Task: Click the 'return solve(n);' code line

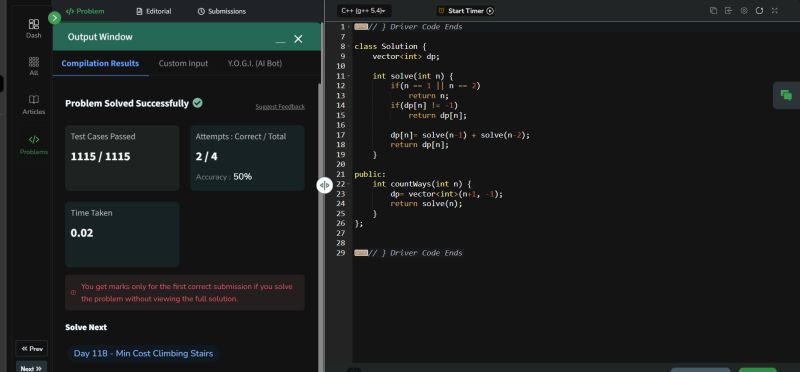Action: (427, 204)
